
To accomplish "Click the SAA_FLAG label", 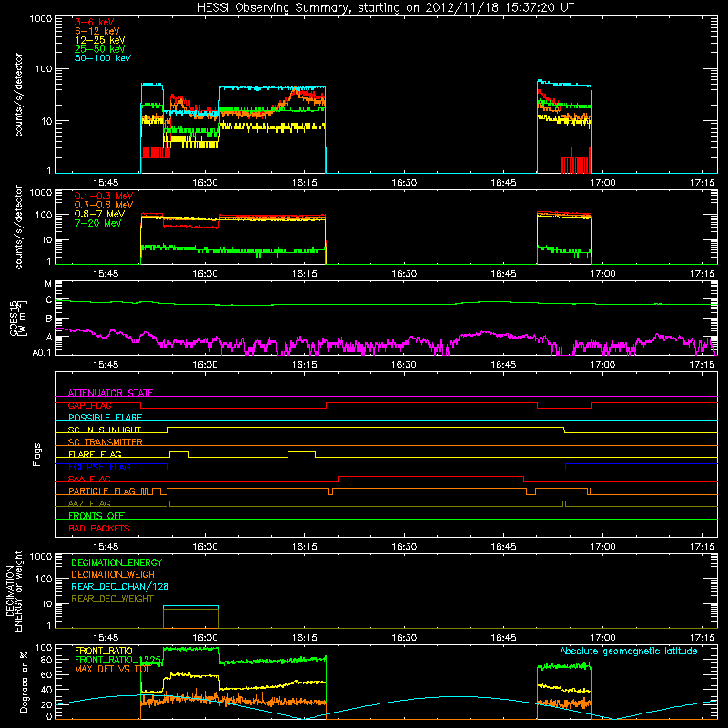I will tap(89, 479).
